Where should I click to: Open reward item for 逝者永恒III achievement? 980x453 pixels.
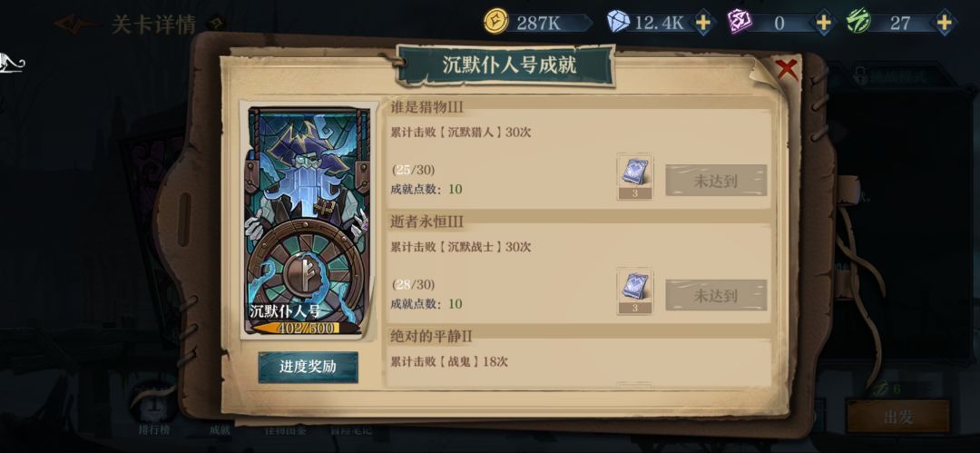coord(634,291)
